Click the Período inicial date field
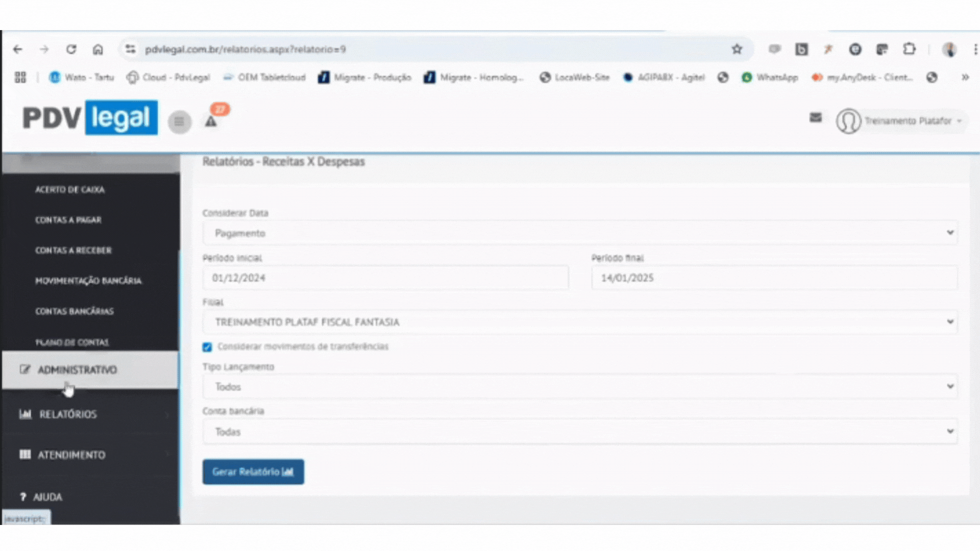This screenshot has width=980, height=551. pyautogui.click(x=385, y=278)
